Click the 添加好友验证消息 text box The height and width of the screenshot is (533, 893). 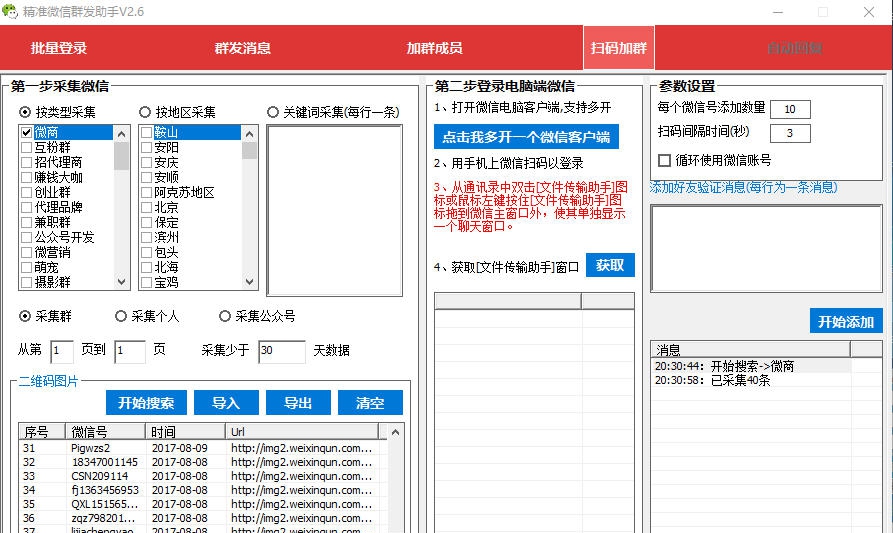pos(767,249)
